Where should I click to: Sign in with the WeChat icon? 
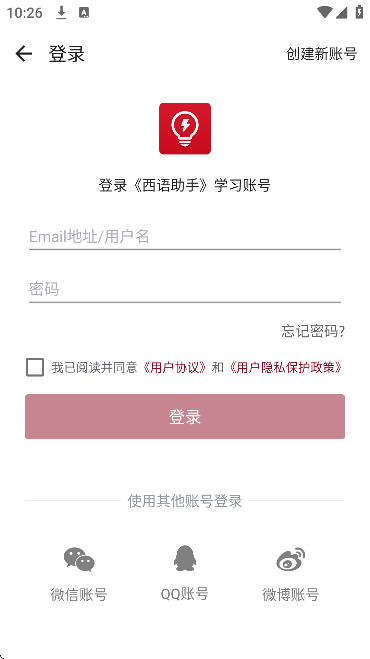[x=79, y=559]
